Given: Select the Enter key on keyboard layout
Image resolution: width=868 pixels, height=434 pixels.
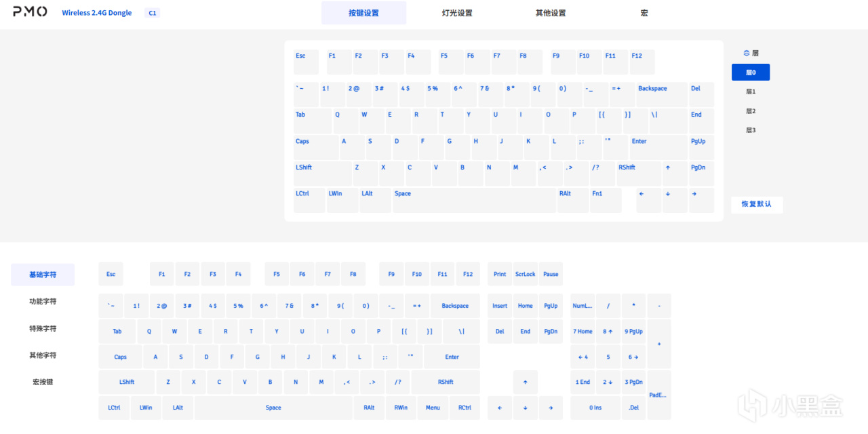Looking at the screenshot, I should click(658, 147).
